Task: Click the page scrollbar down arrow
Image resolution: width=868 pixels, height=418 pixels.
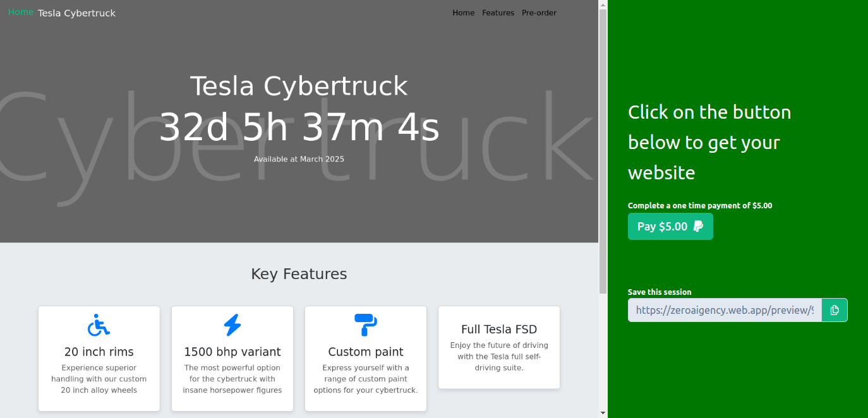Action: [603, 413]
